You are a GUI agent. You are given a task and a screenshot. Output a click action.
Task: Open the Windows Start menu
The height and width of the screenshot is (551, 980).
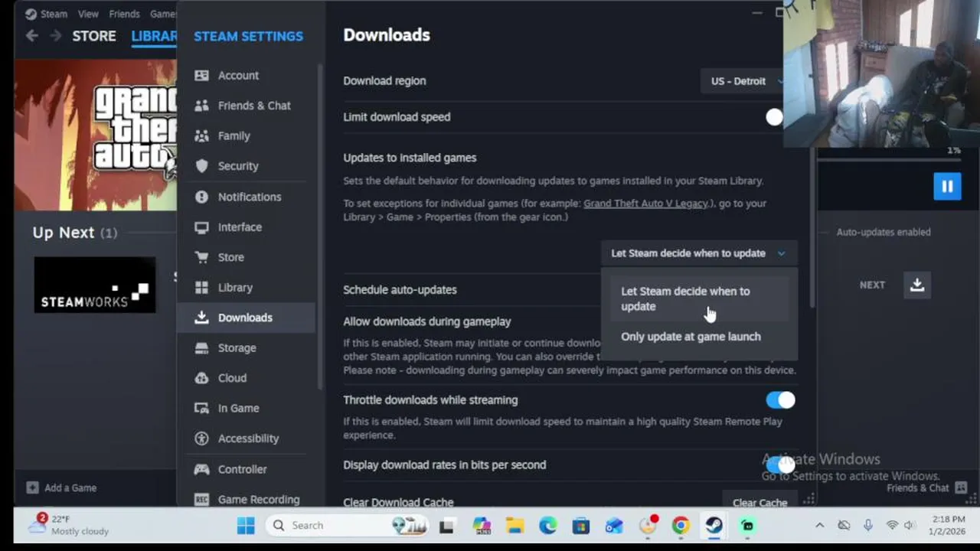coord(246,525)
